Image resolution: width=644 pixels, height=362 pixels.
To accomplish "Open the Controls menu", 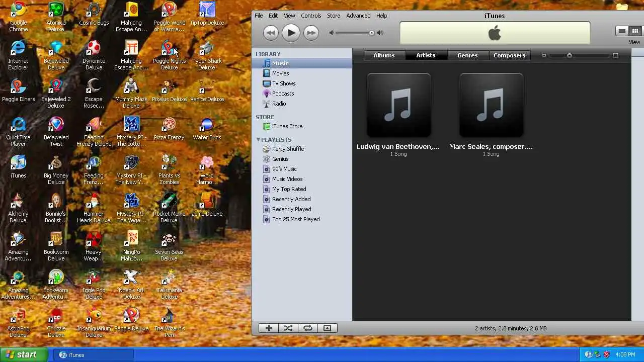I will coord(311,16).
